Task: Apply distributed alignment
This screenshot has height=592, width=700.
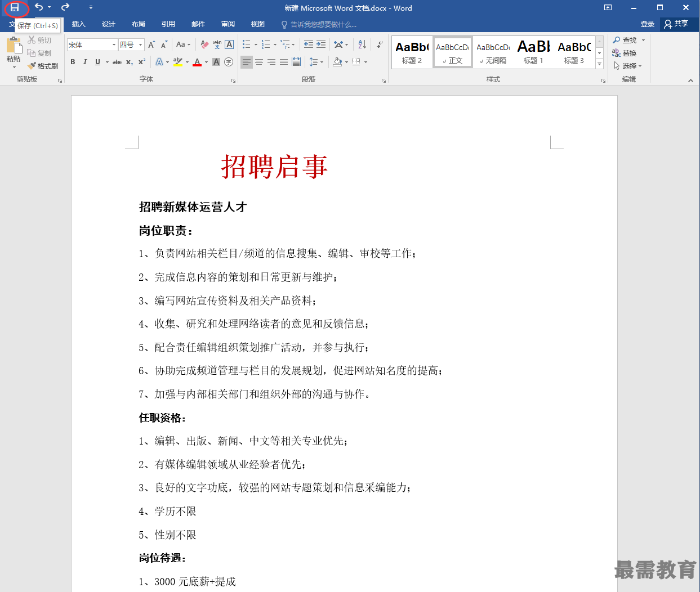Action: pos(296,62)
